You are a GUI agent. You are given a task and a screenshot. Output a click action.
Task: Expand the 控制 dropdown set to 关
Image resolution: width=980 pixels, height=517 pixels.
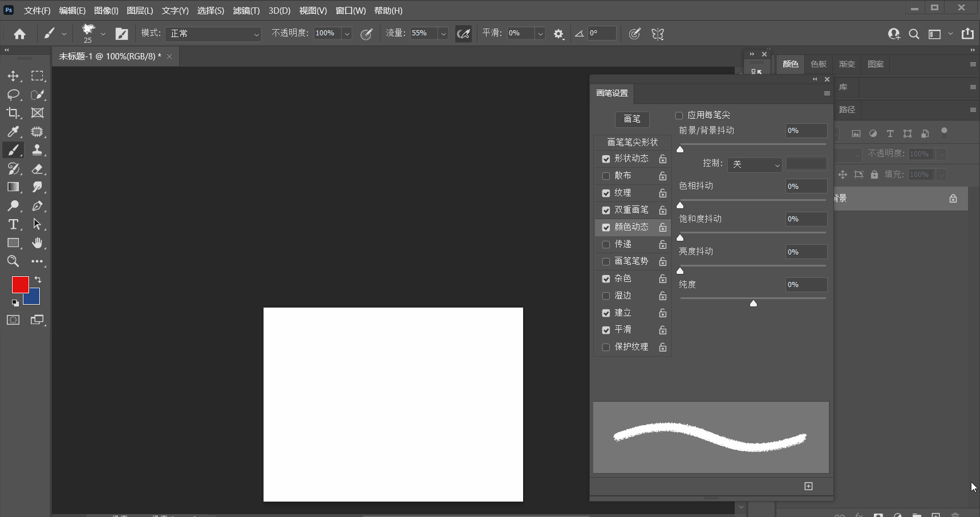755,164
